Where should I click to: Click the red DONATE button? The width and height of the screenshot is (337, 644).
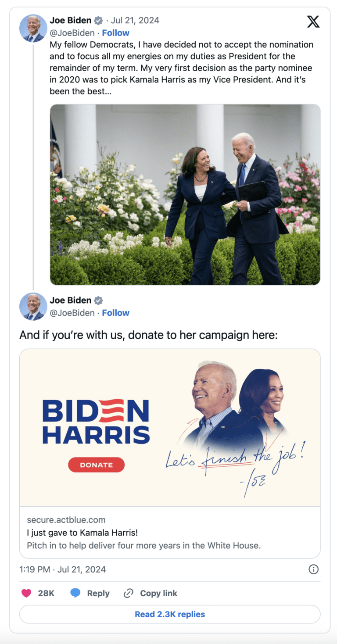coord(97,465)
